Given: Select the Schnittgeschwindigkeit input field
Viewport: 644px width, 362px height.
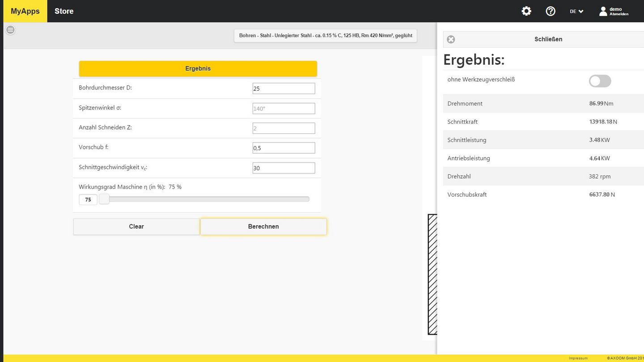Looking at the screenshot, I should pyautogui.click(x=284, y=168).
